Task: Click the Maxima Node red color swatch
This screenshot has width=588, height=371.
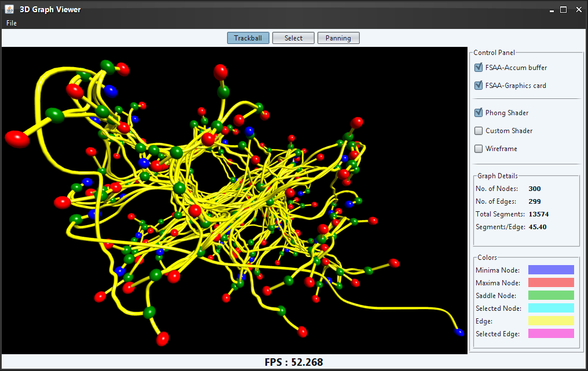Action: point(551,282)
